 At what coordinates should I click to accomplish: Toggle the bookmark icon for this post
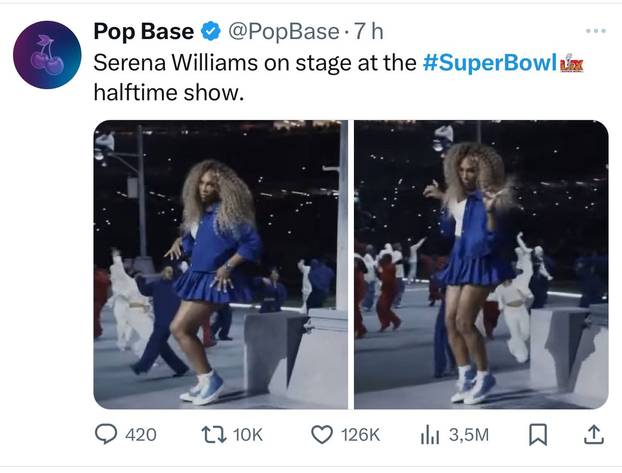pyautogui.click(x=539, y=434)
